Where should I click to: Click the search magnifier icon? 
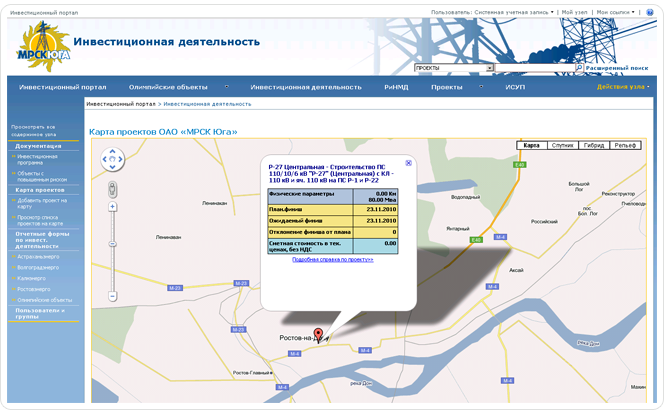click(579, 68)
